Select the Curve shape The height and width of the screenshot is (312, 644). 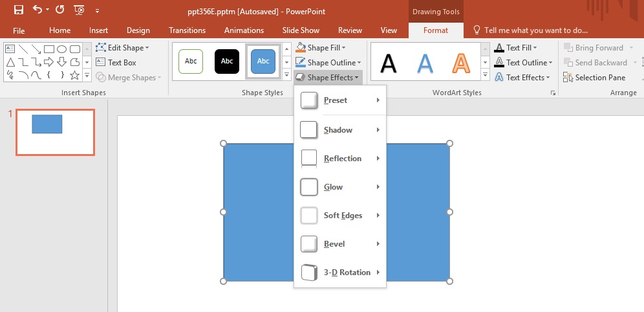coord(36,75)
